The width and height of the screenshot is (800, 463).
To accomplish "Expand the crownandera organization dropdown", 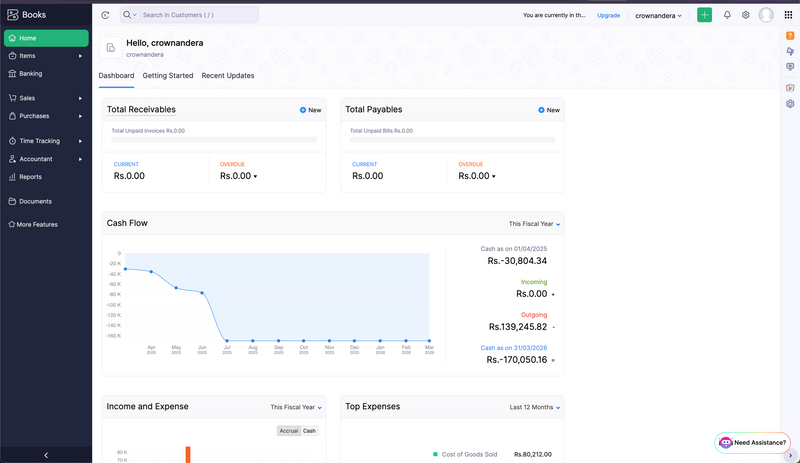I will point(658,16).
